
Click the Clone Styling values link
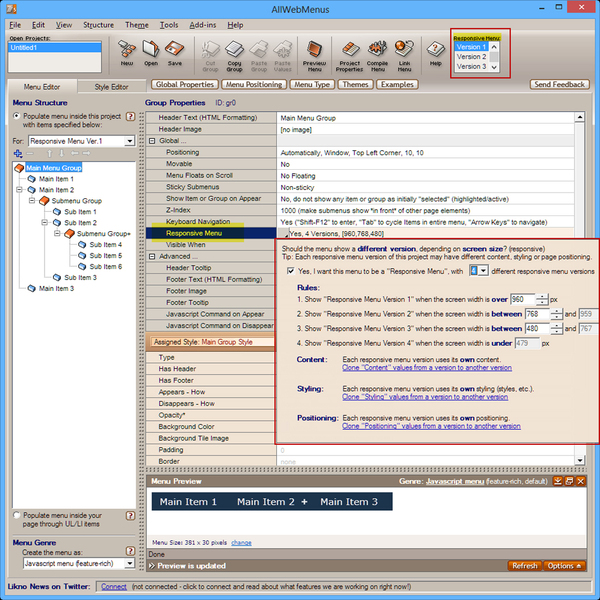425,397
